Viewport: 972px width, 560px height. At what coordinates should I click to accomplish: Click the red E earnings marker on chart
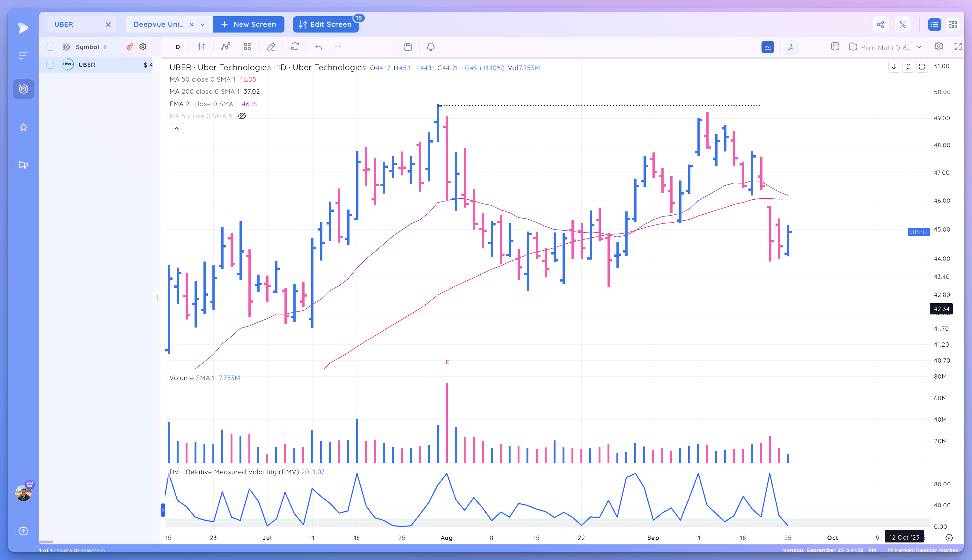[447, 362]
